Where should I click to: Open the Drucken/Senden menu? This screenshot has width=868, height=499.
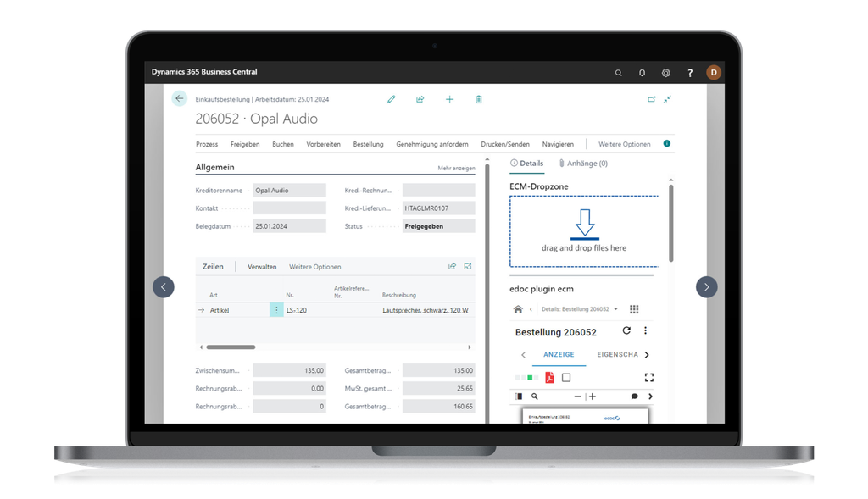(505, 144)
